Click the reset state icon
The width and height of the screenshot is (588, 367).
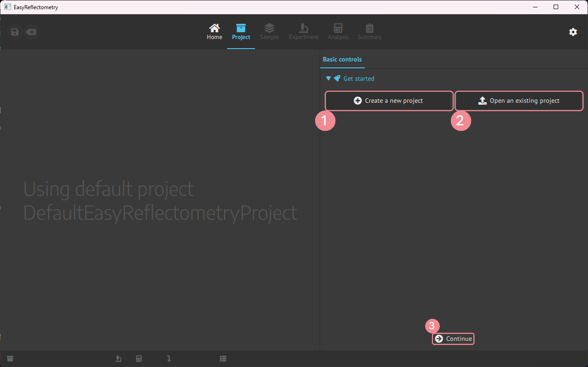(31, 32)
